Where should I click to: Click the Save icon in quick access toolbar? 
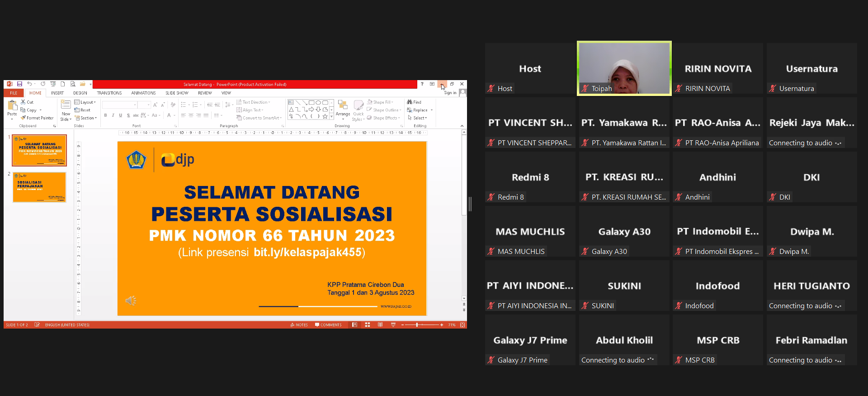point(19,84)
